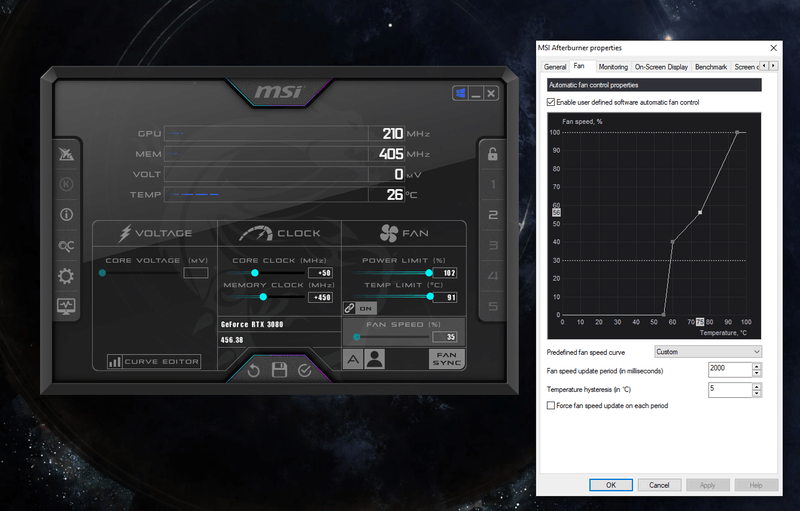Enable Force fan speed update on each period
This screenshot has width=800, height=511.
(x=551, y=406)
